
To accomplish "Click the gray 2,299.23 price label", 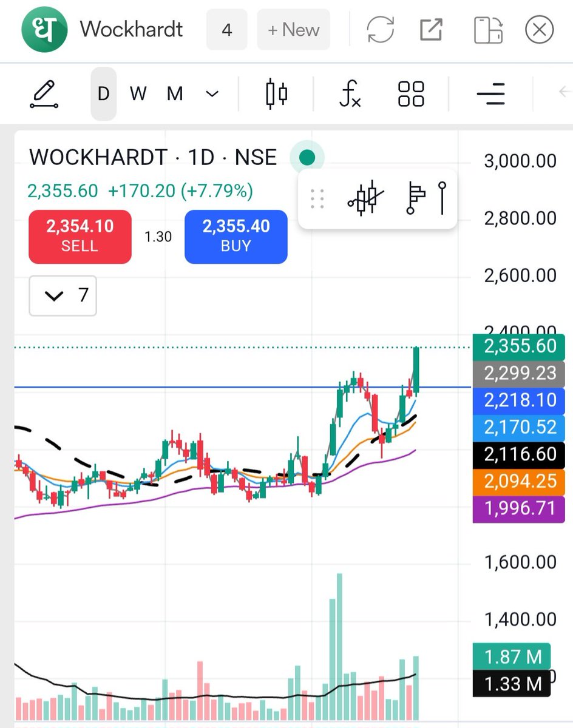I will [x=519, y=373].
